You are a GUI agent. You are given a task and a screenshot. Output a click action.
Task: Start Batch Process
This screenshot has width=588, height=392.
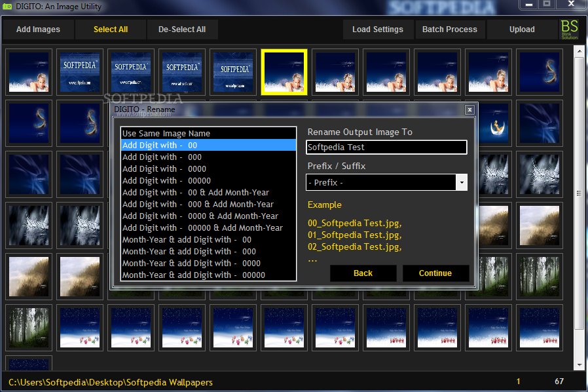(x=450, y=29)
